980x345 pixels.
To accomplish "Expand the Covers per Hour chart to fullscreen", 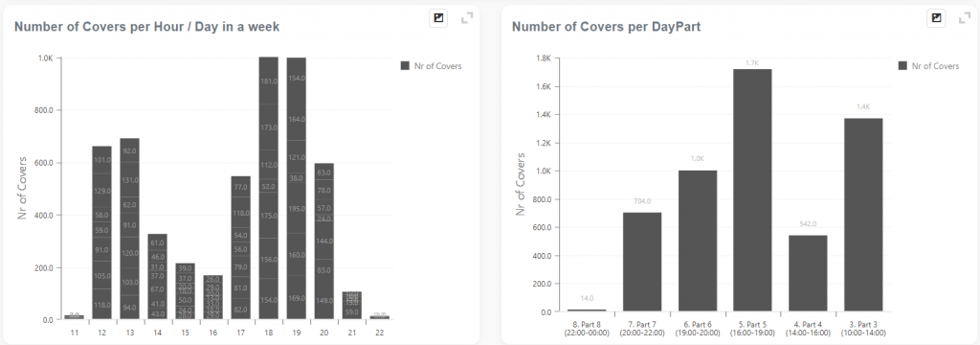I will (x=467, y=18).
